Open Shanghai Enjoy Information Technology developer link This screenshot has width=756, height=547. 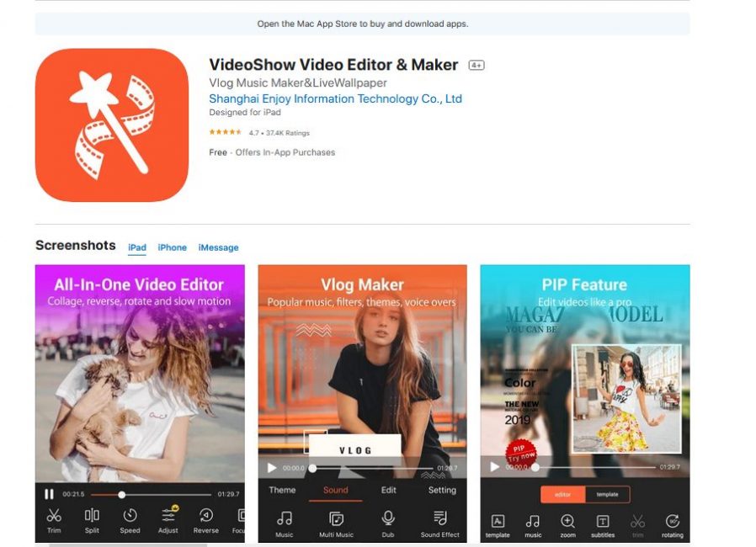coord(336,98)
